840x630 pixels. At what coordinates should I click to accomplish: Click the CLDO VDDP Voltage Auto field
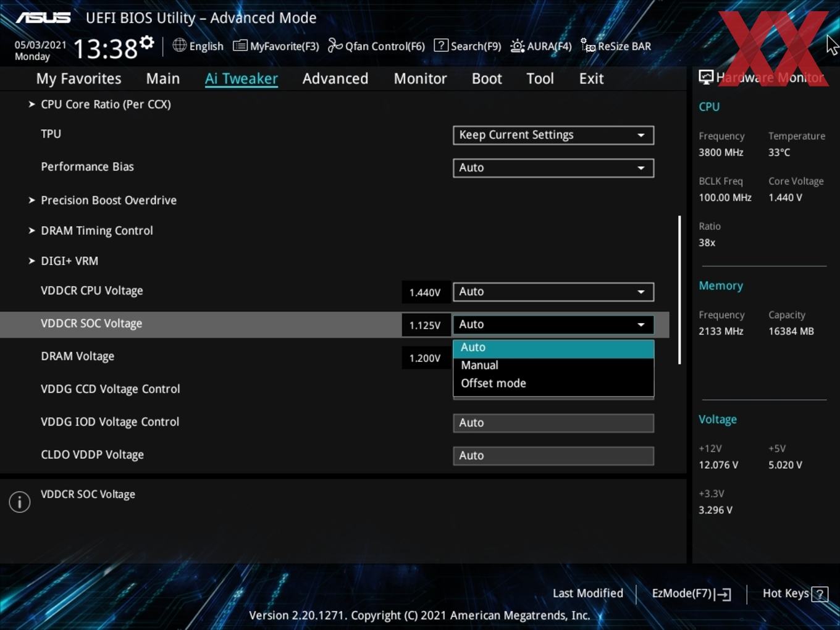[553, 456]
